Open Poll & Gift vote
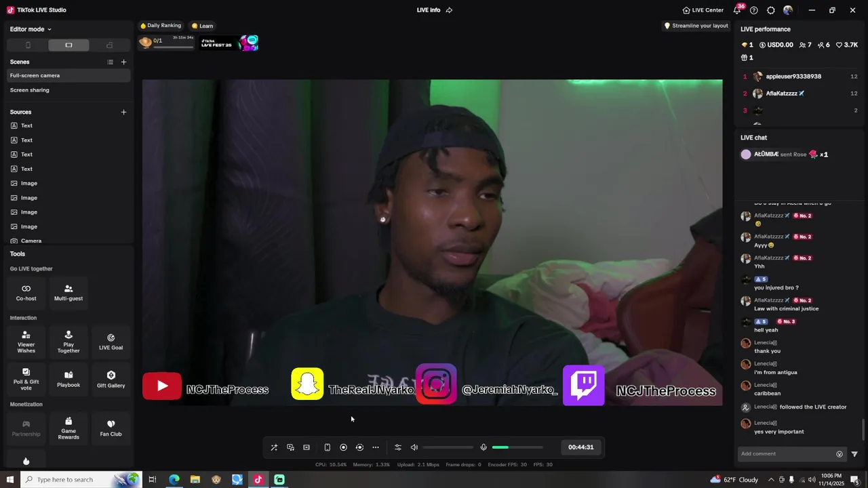This screenshot has height=488, width=868. (26, 379)
